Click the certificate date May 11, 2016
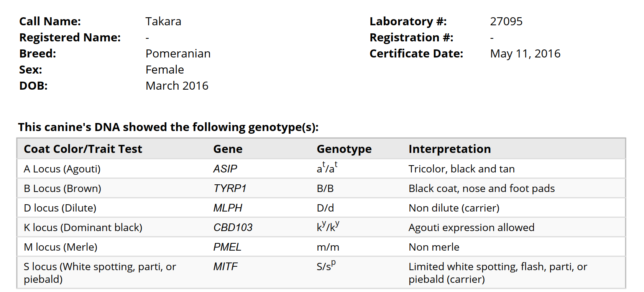 525,54
